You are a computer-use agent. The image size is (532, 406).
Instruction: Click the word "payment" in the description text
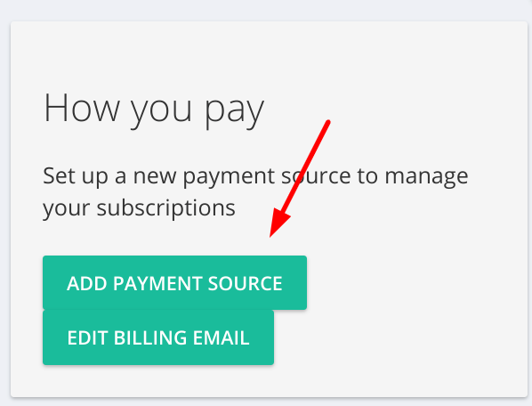tap(229, 177)
